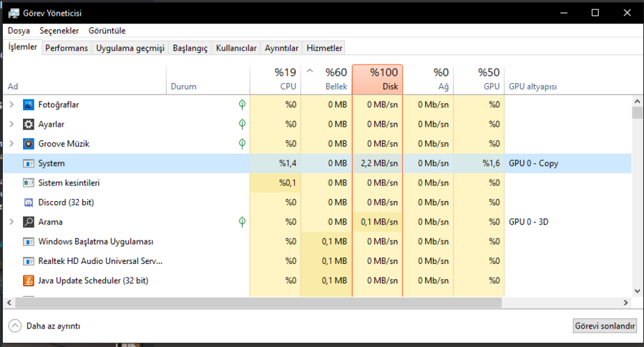This screenshot has height=347, width=644.
Task: Click the Groove Müzik icon
Action: point(29,144)
